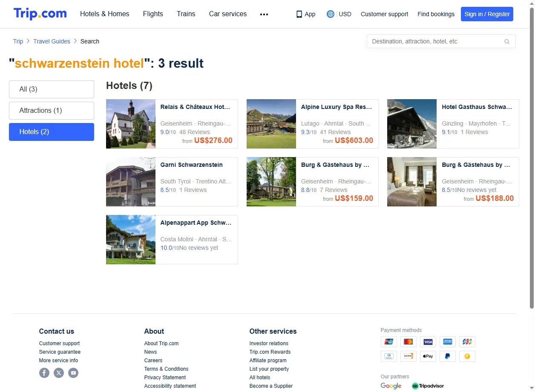Open Hotel Gasthaus Schwa... thumbnail
Viewport: 535px width, 392px height.
coord(412,124)
